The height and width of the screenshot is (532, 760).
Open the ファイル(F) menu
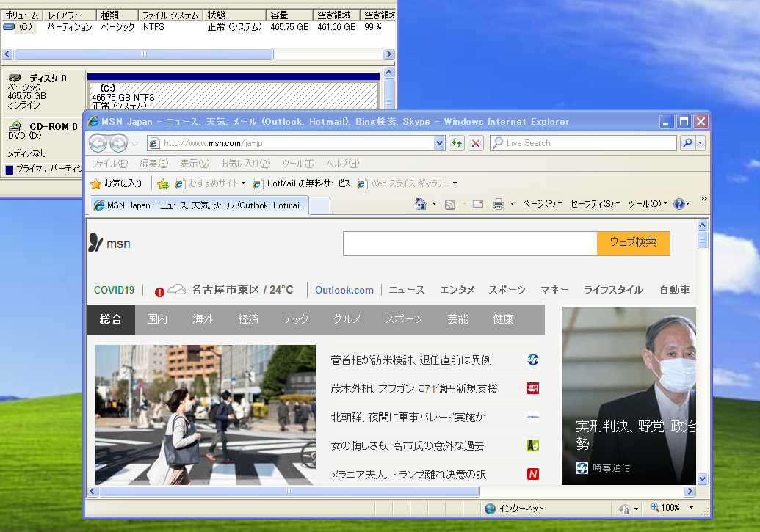point(110,164)
